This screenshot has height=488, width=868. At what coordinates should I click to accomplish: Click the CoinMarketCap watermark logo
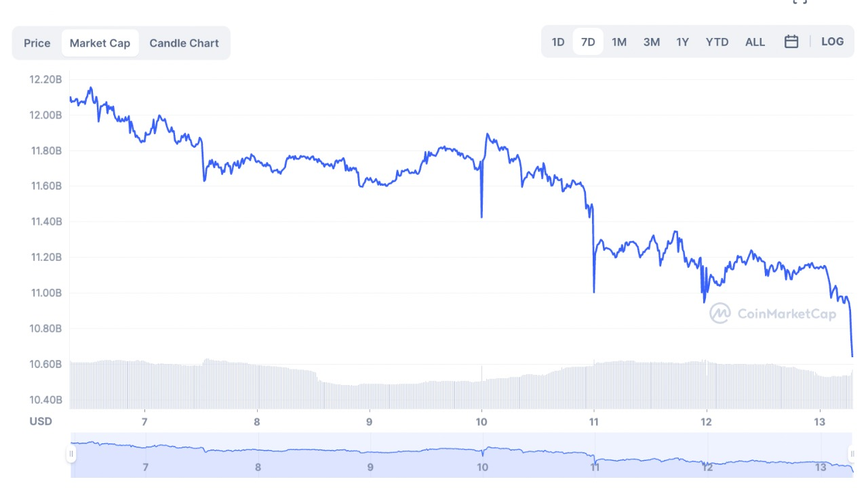click(x=772, y=313)
